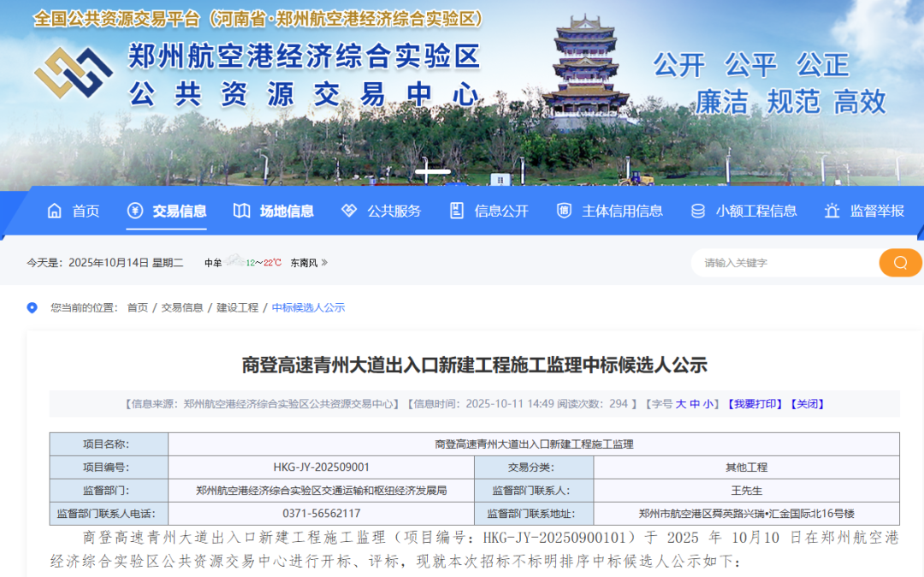The height and width of the screenshot is (577, 924).
Task: Click the yen coin icon beside 交易信息
Action: (134, 211)
